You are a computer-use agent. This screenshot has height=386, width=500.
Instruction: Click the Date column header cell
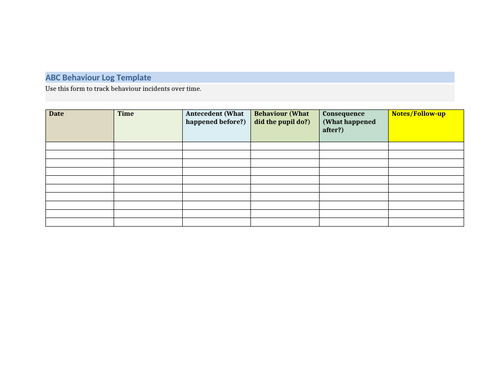pos(80,126)
